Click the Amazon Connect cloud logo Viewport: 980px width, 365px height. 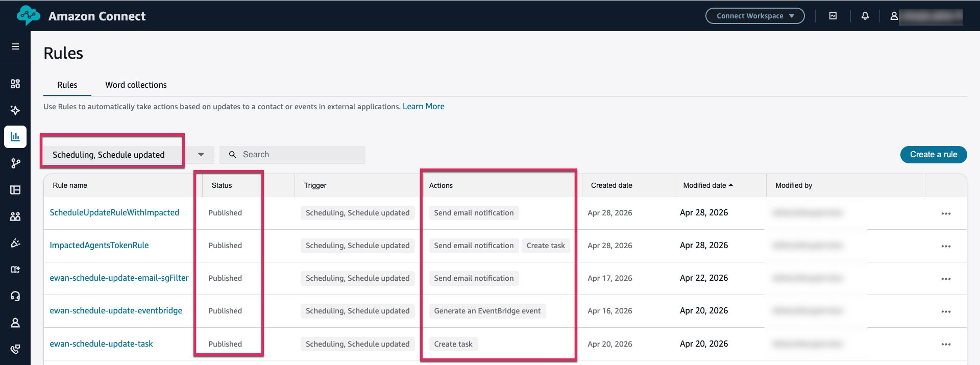pos(28,16)
